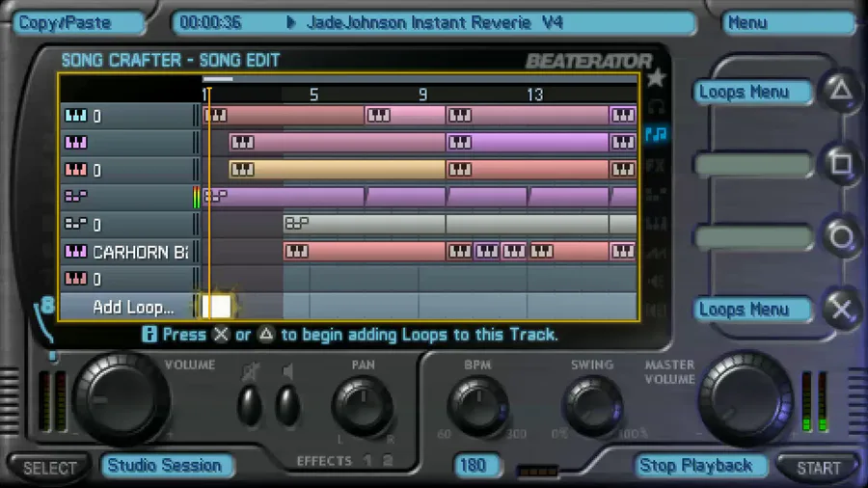Open the Loops Menu beside the triangle button
This screenshot has height=488, width=868.
752,92
